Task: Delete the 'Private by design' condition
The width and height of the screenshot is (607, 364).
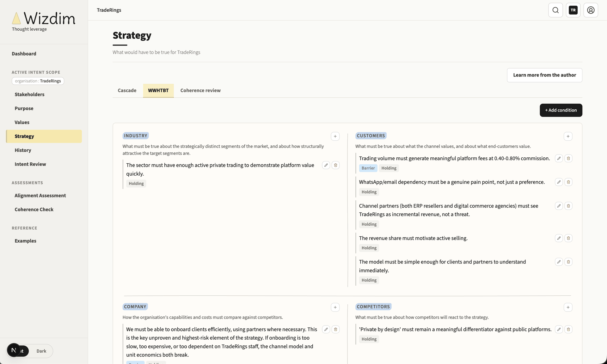Action: tap(568, 329)
